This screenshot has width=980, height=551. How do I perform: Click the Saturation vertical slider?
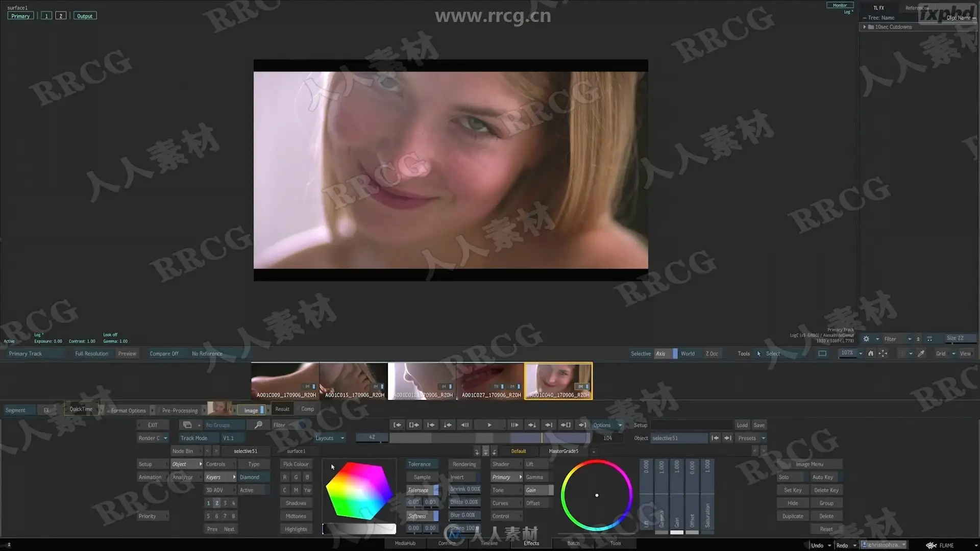[x=707, y=496]
